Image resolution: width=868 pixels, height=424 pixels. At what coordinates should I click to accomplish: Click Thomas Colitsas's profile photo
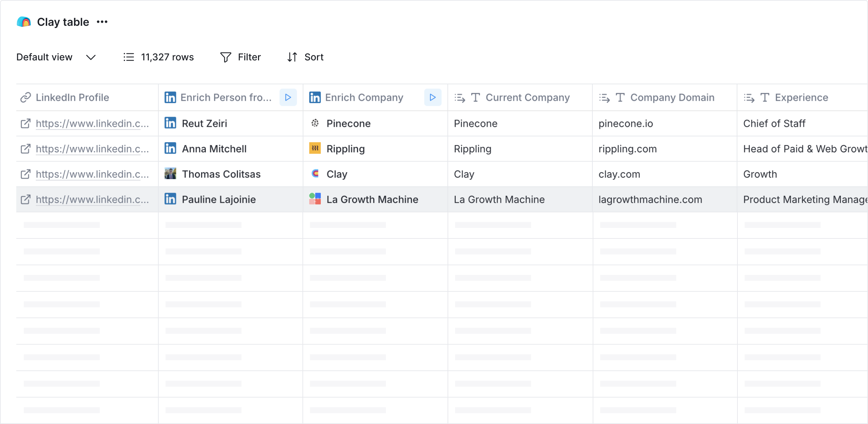coord(171,174)
